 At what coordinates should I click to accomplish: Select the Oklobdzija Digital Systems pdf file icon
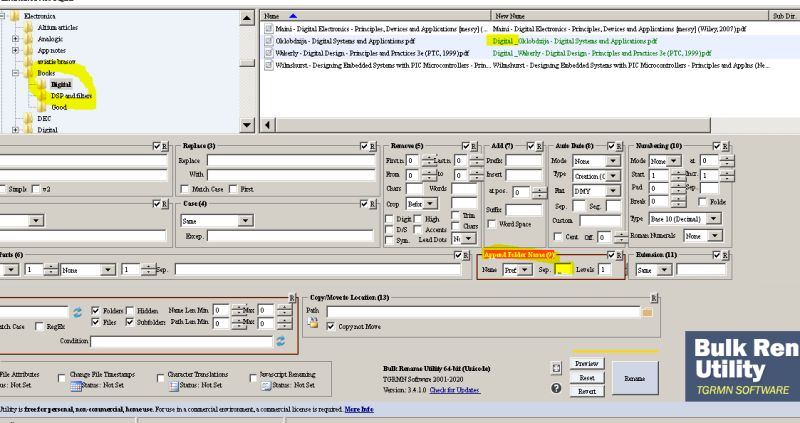pyautogui.click(x=269, y=41)
